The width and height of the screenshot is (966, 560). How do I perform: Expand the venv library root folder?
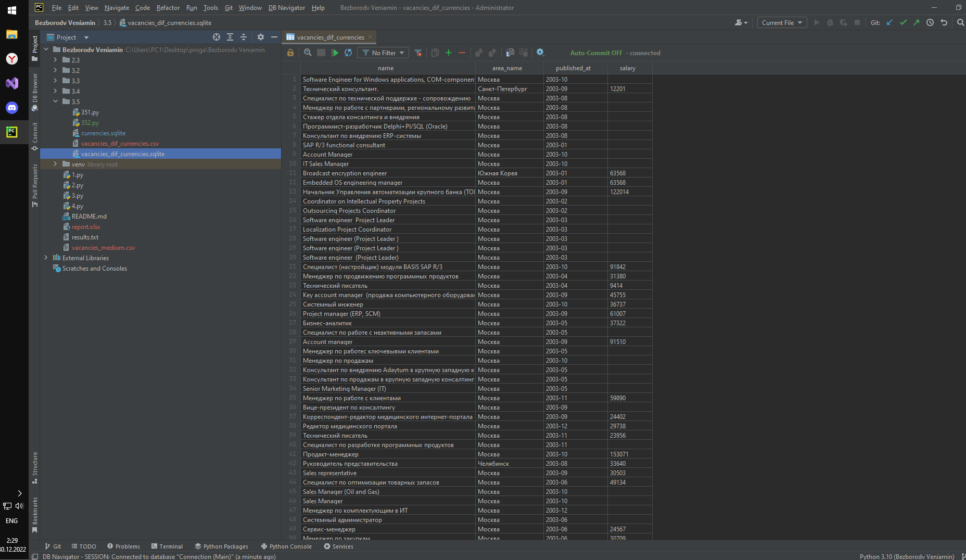[x=55, y=164]
